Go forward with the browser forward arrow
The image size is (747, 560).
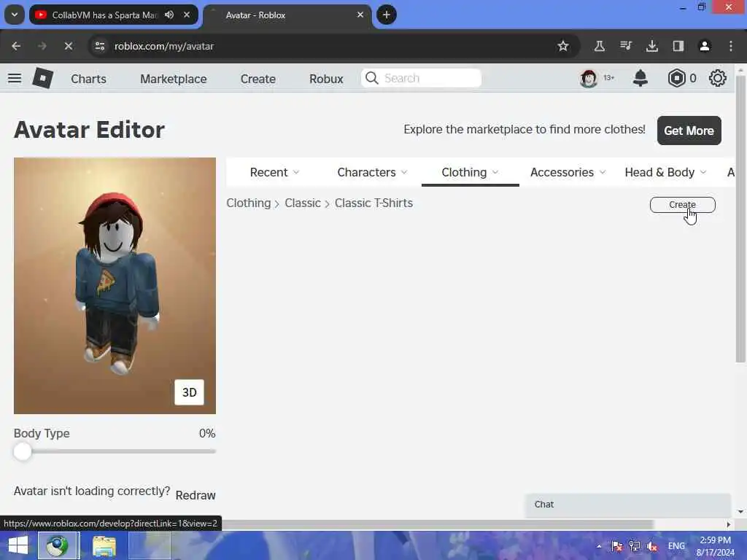42,46
